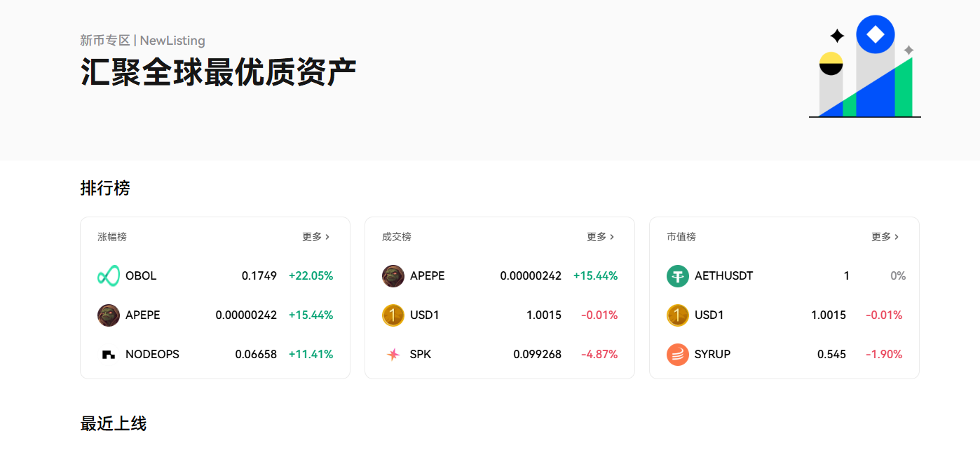Image resolution: width=980 pixels, height=450 pixels.
Task: Click APEPE frog icon in 涨幅榜 list
Action: click(x=109, y=315)
